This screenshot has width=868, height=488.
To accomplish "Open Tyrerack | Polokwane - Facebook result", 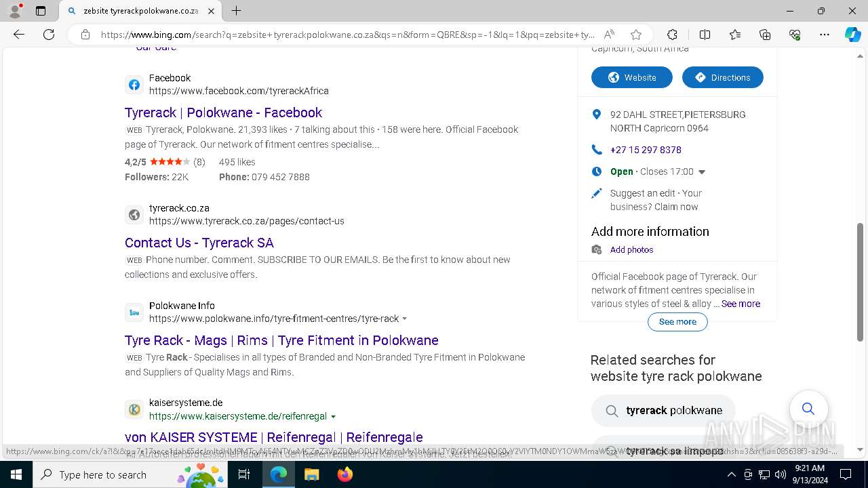I will tap(223, 113).
